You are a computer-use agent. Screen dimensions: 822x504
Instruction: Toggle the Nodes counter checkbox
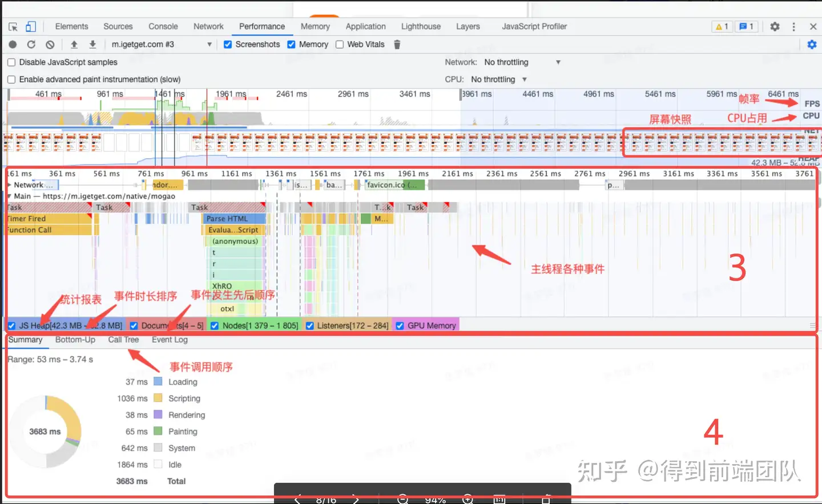[215, 325]
